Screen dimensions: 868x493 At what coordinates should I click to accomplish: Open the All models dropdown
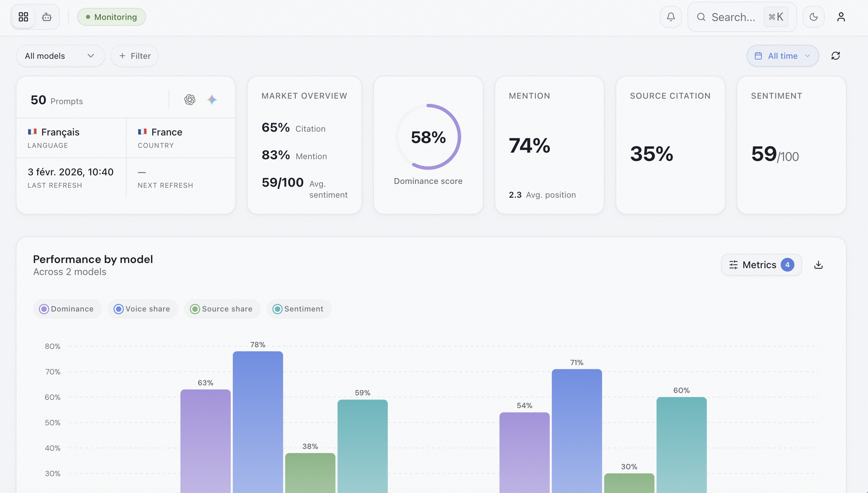[x=60, y=56]
